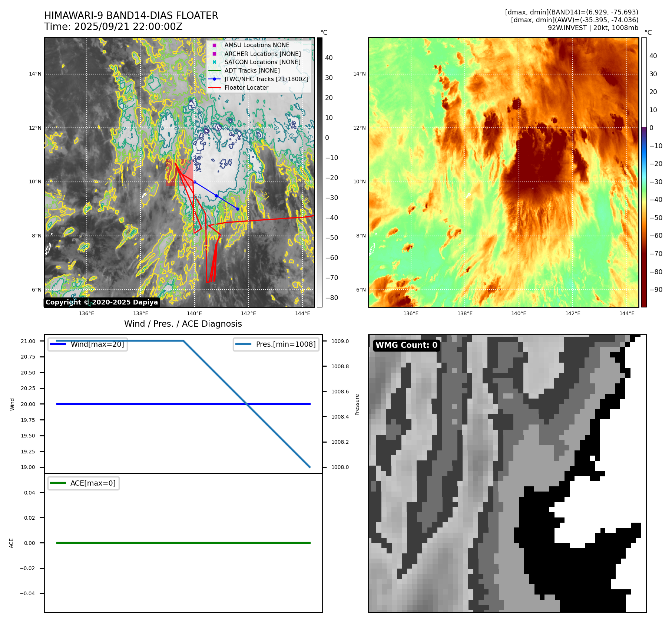Click the 'Copyright © 2020-2025 Dapiya' label

point(102,302)
